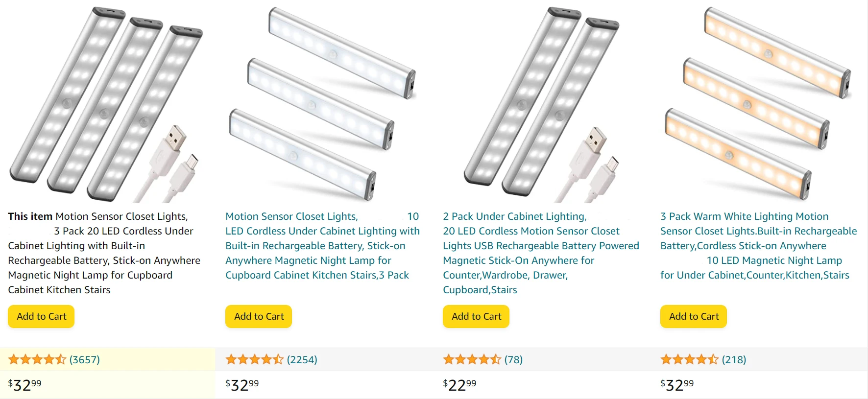Click the star rating beside the 2254 reviews

[x=254, y=360]
